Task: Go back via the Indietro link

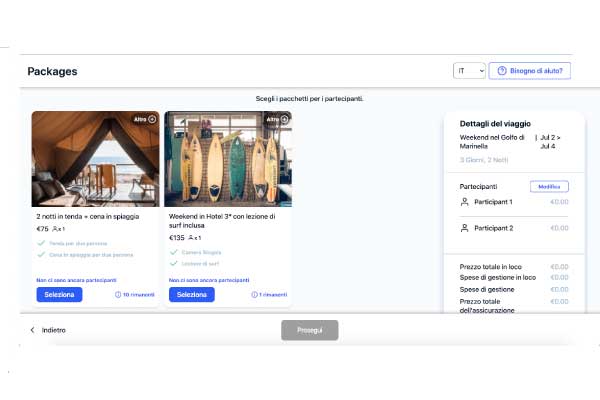Action: [x=54, y=330]
